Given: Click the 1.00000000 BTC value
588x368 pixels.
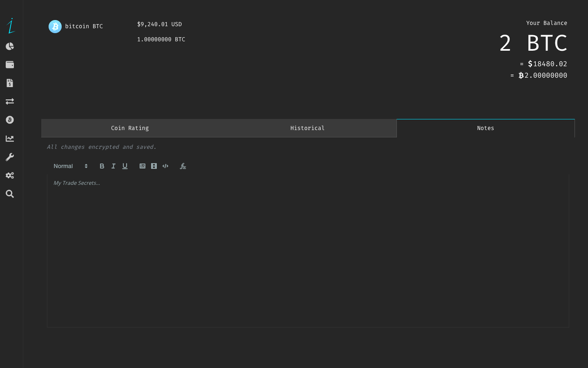Looking at the screenshot, I should [161, 39].
